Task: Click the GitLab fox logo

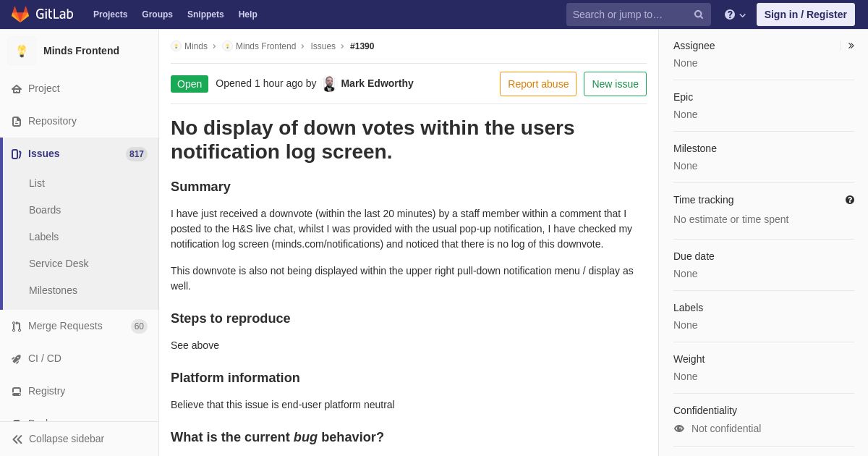Action: [x=20, y=14]
